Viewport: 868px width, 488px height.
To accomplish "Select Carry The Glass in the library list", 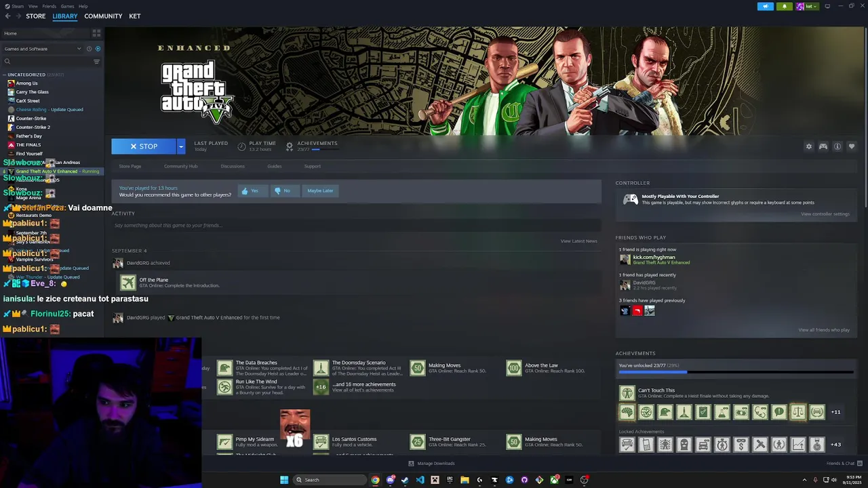I will 32,92.
